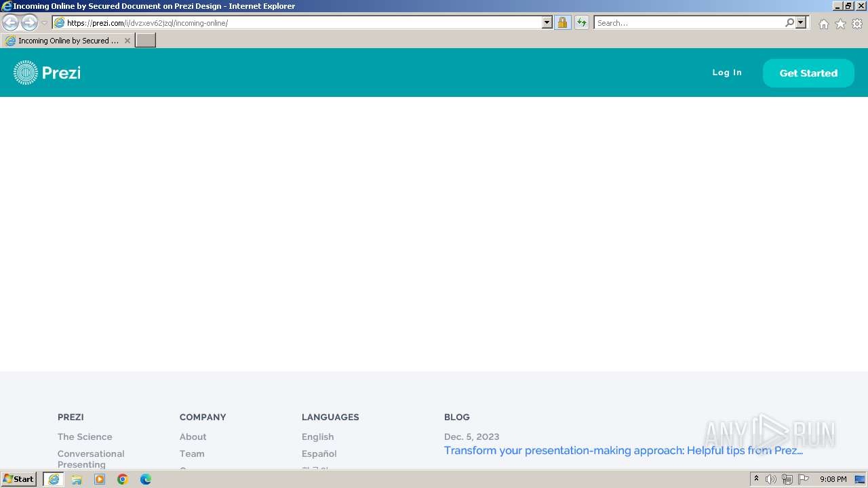Open Action Center flag icon
The width and height of the screenshot is (868, 488).
[804, 479]
